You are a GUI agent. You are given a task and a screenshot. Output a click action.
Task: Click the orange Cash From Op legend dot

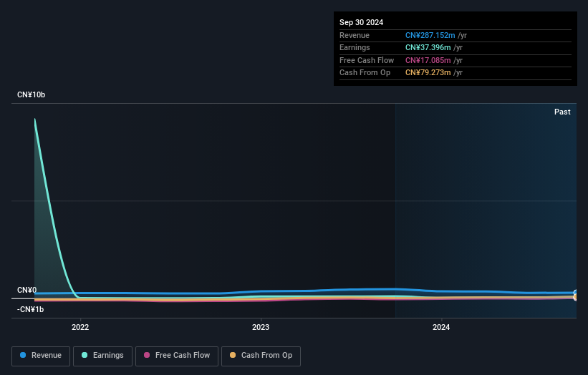tap(233, 355)
